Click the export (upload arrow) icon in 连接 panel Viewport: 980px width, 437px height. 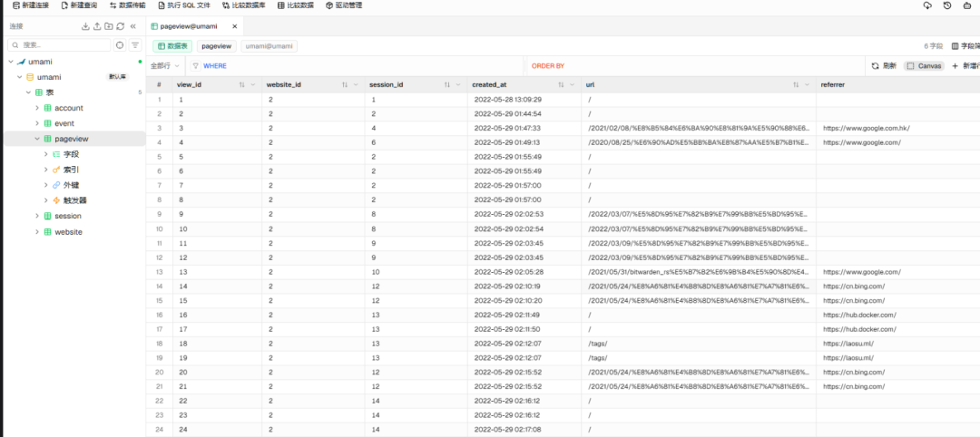(x=97, y=26)
